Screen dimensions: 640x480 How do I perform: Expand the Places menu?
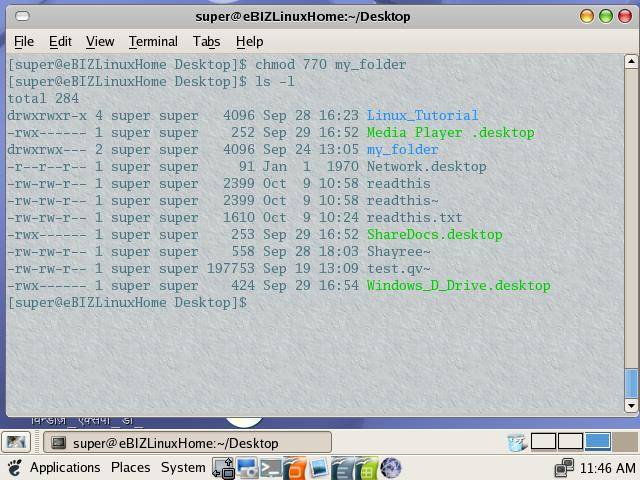click(130, 467)
